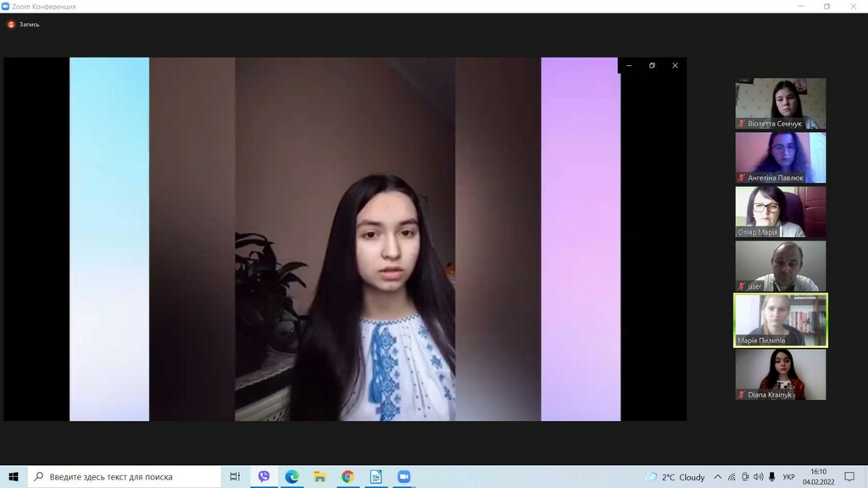Viewport: 868px width, 488px height.
Task: Open the Task View icon
Action: point(235,477)
